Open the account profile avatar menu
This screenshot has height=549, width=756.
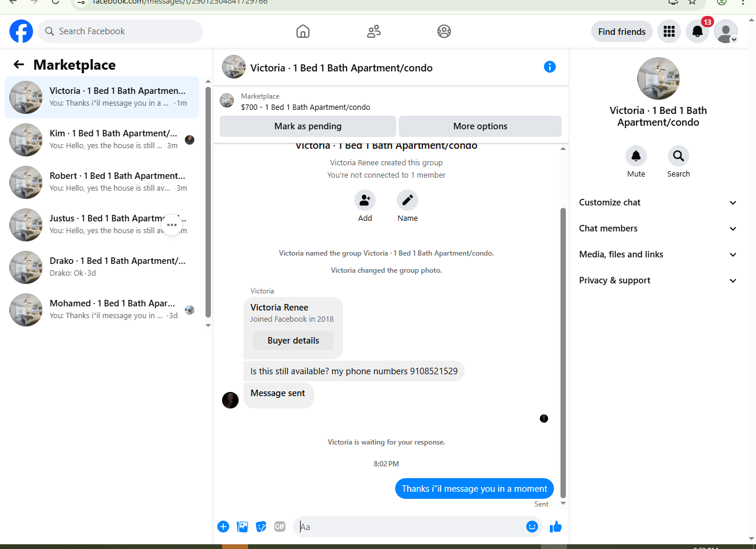726,31
